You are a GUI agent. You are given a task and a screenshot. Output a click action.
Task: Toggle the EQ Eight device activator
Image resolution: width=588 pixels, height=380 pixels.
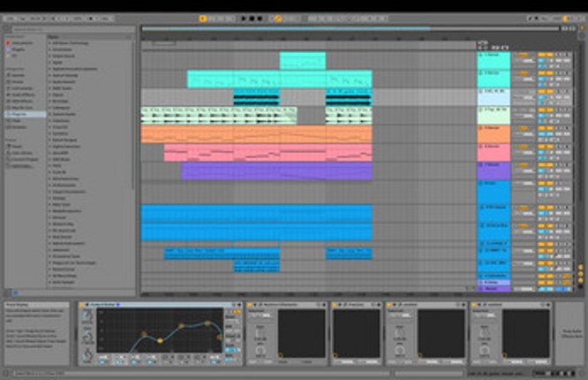click(82, 305)
